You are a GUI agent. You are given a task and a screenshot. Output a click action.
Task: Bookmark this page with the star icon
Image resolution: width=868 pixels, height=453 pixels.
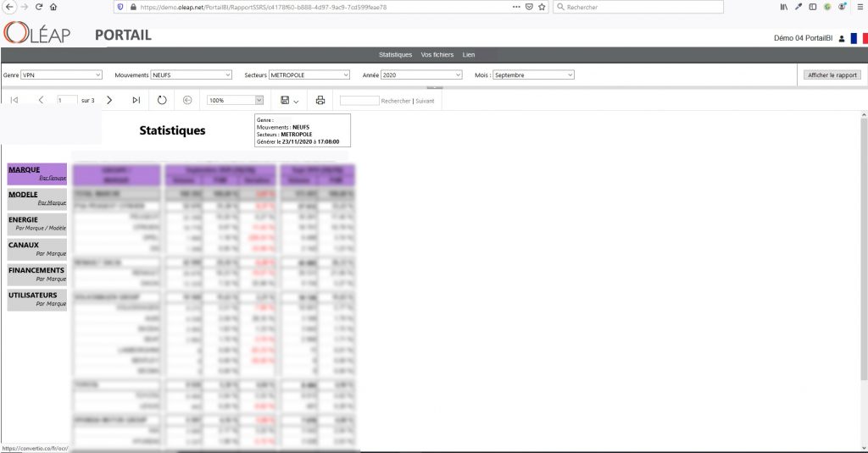(x=542, y=7)
